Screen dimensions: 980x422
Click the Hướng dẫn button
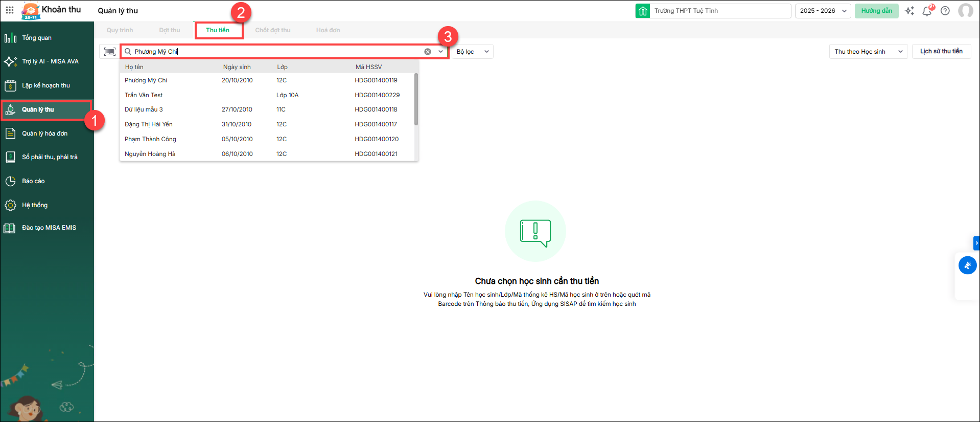(x=876, y=11)
